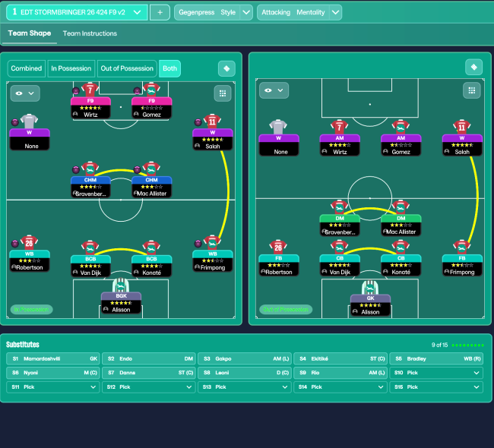The height and width of the screenshot is (448, 494).
Task: Open grid view icon in left pitch
Action: coord(222,93)
